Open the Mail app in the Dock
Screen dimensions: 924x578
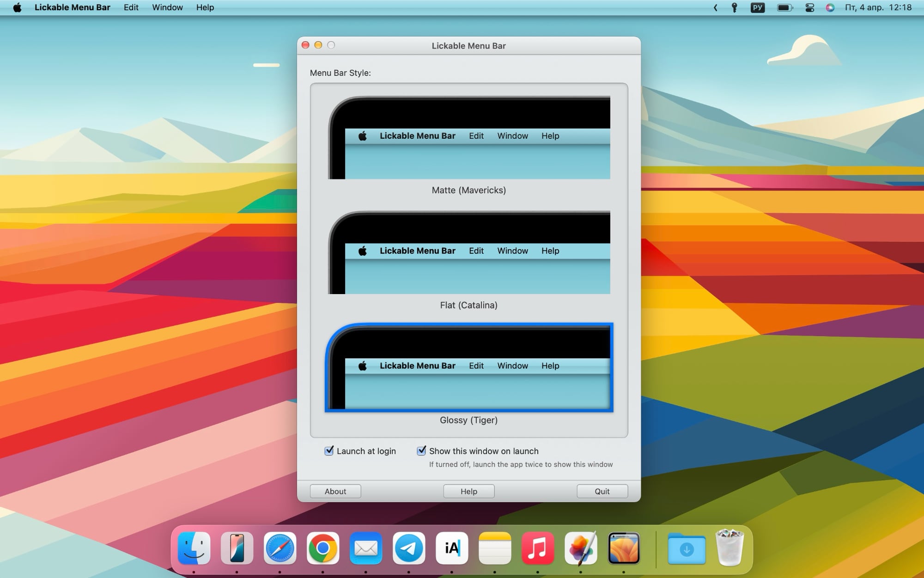[366, 548]
